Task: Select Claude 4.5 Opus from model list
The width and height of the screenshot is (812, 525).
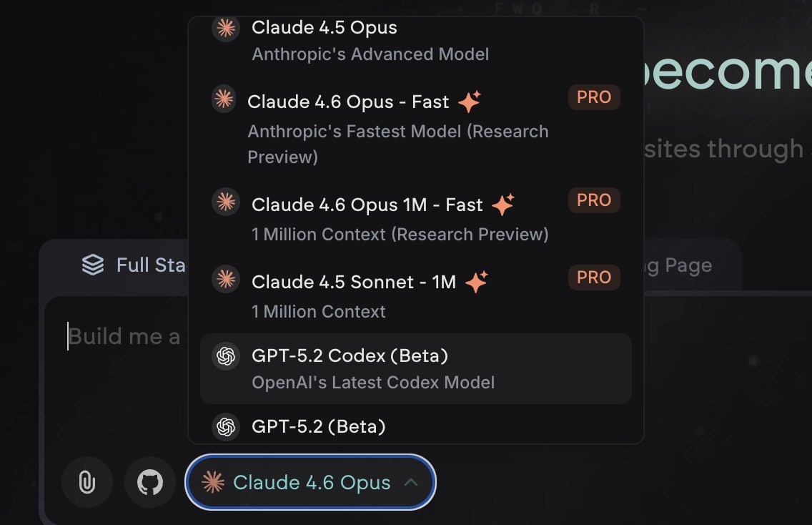Action: click(325, 29)
